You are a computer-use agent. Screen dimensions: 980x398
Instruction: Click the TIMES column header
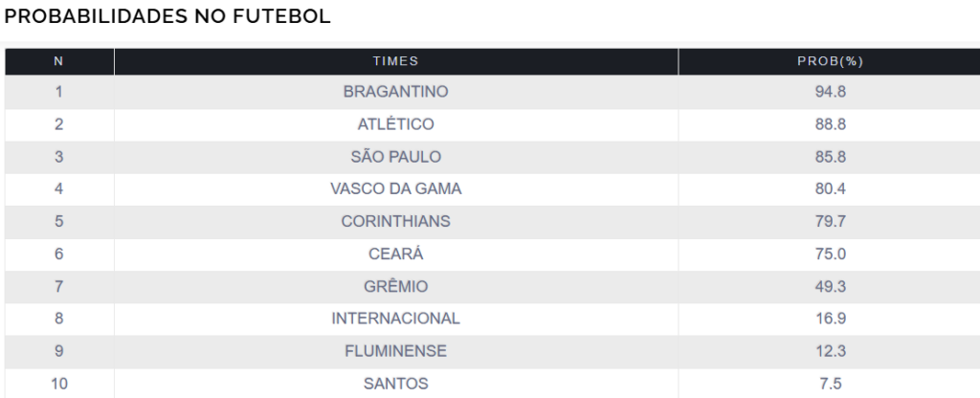tap(395, 61)
